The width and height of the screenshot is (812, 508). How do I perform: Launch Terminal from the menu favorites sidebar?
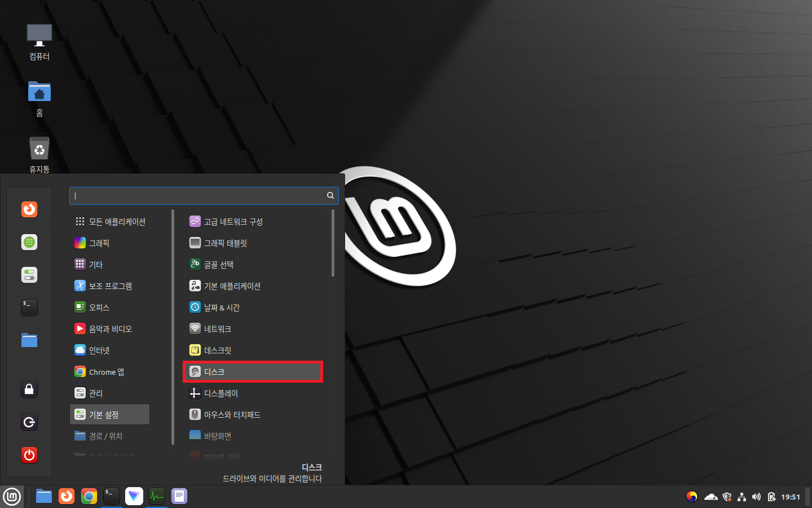coord(29,308)
